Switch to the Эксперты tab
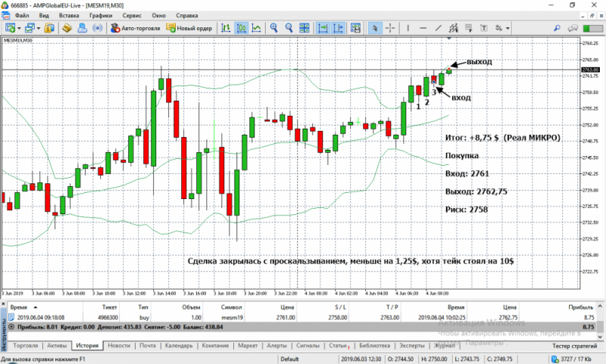Screen dimensions: 606x364 coord(412,346)
